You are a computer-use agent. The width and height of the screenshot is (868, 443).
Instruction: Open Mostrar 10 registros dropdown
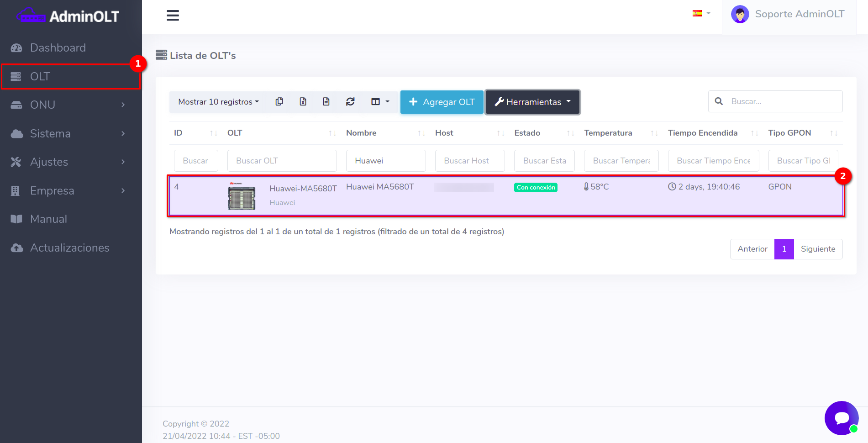click(x=218, y=102)
